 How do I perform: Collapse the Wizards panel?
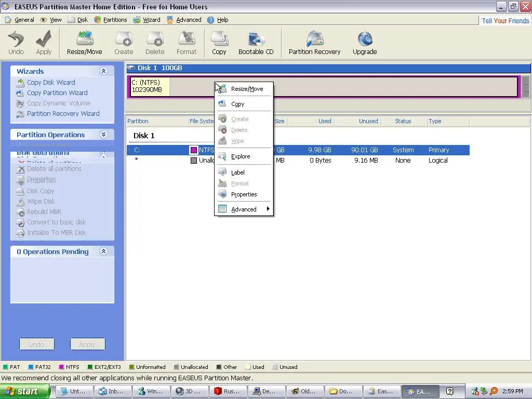[103, 71]
